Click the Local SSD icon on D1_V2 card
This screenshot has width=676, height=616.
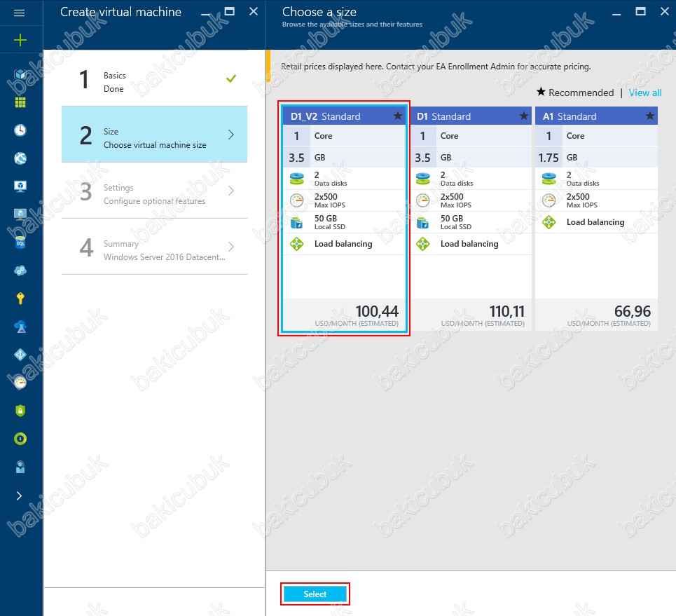296,223
